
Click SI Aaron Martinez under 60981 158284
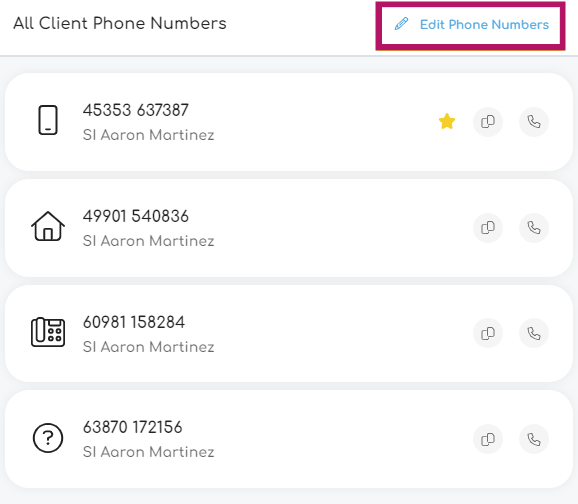pyautogui.click(x=149, y=347)
